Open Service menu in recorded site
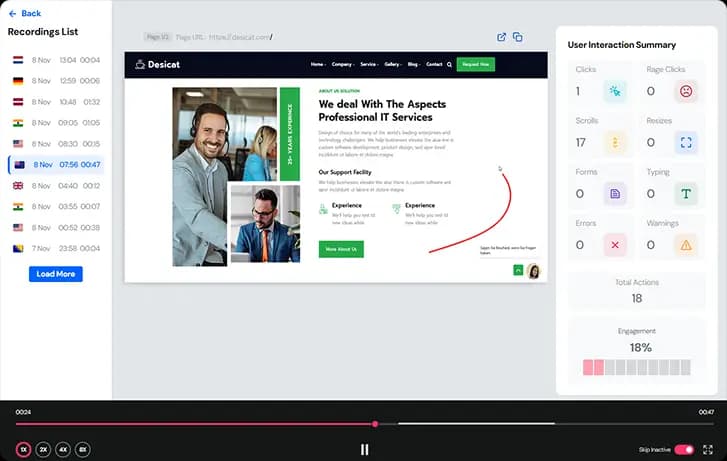Image resolution: width=727 pixels, height=461 pixels. click(369, 64)
